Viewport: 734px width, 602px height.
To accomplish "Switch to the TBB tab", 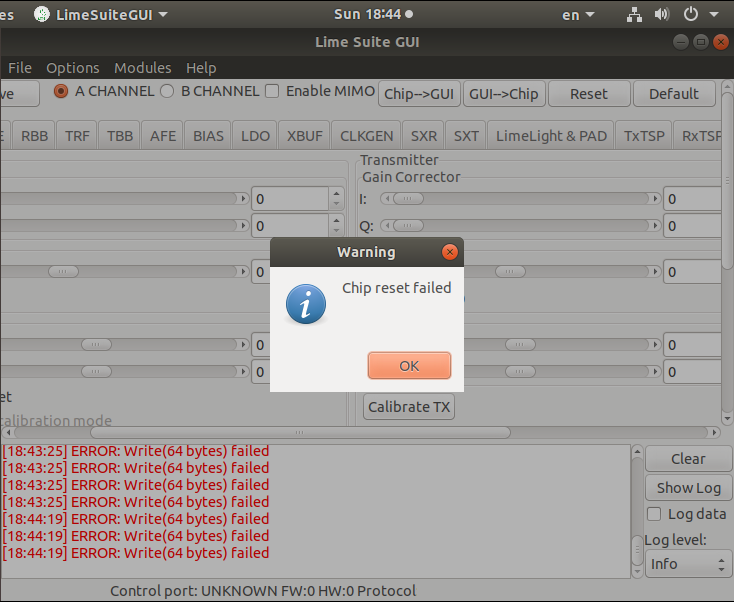I will [120, 136].
